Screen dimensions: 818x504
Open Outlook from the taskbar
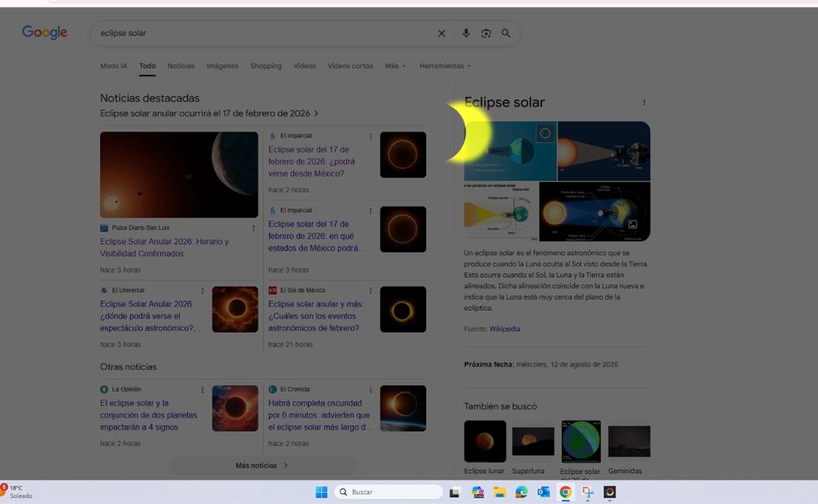544,492
